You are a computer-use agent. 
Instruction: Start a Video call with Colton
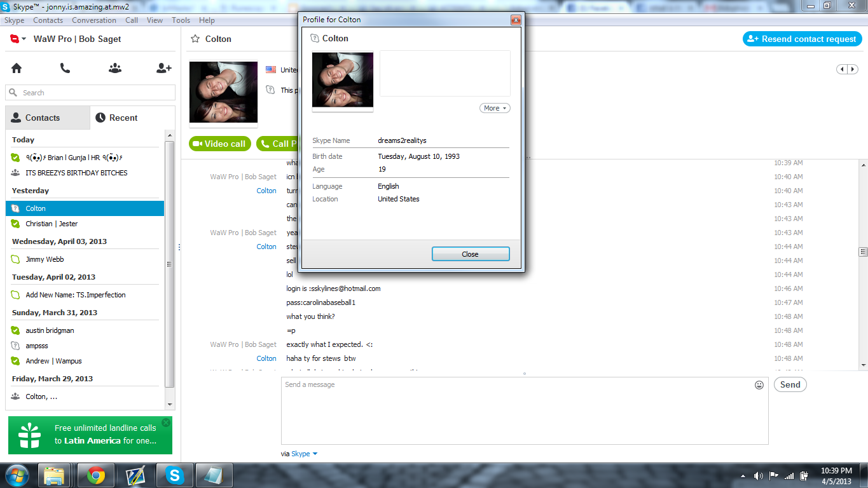(220, 144)
